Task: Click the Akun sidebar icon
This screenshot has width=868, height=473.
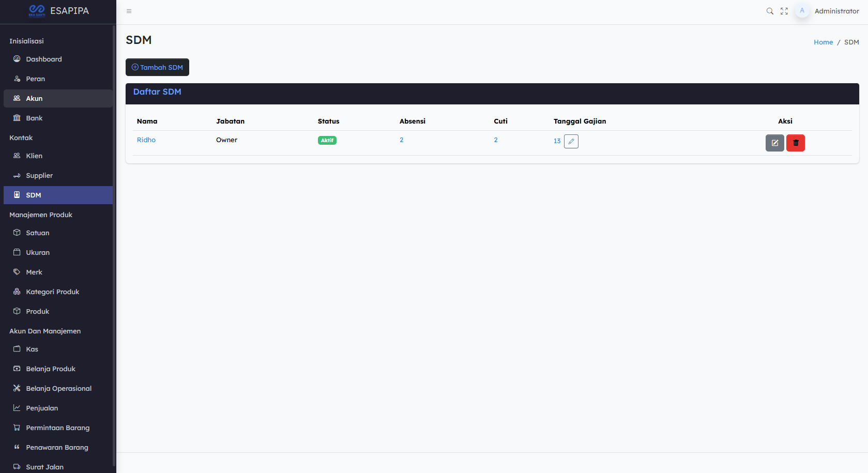Action: pos(17,98)
